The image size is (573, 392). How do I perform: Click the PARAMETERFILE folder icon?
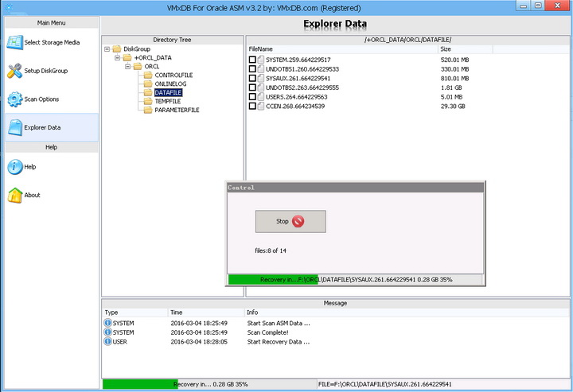tap(148, 111)
